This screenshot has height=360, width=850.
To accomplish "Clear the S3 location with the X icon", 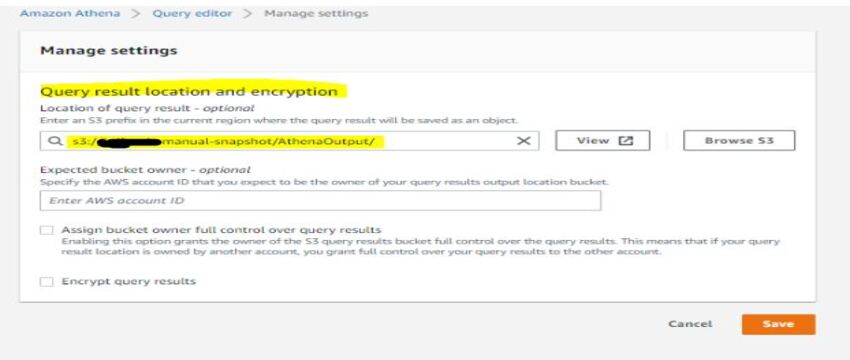I will point(523,141).
